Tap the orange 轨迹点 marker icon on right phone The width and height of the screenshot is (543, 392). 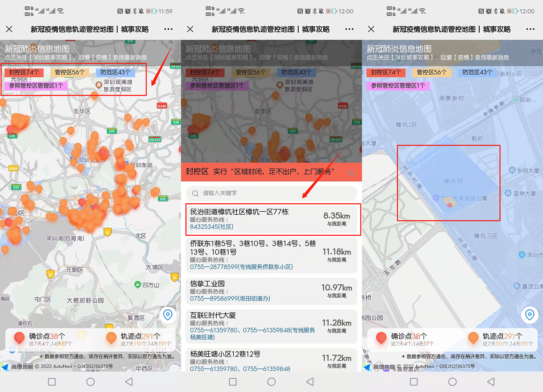(473, 338)
